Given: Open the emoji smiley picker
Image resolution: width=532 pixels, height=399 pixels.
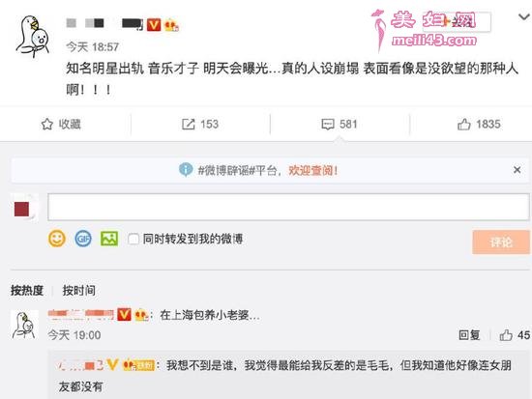Looking at the screenshot, I should [57, 239].
